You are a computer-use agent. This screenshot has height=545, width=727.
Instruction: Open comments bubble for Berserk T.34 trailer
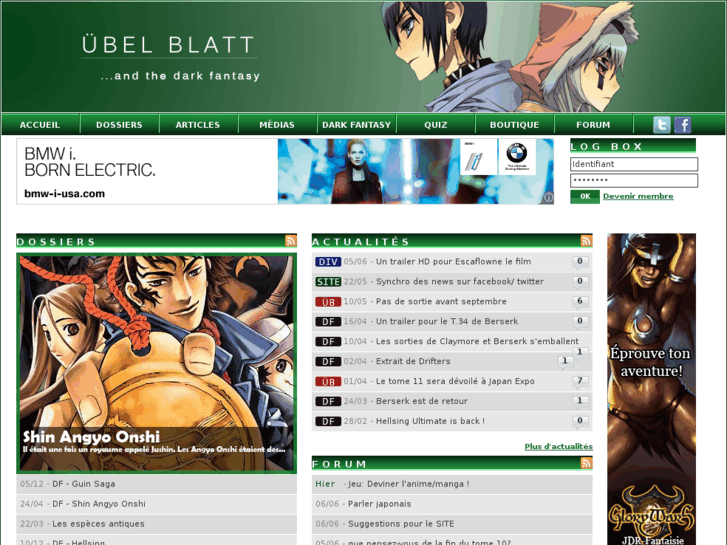coord(580,322)
